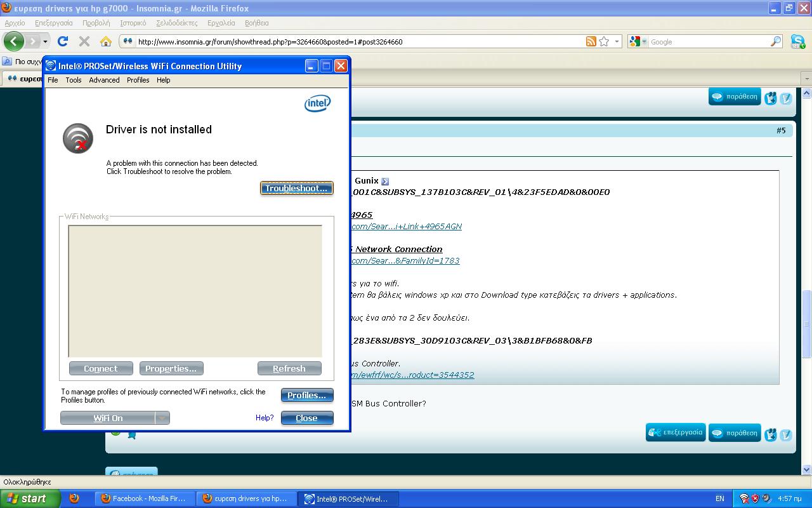Open the Βοήθεια menu in Firefox
The image size is (812, 508).
(x=257, y=23)
